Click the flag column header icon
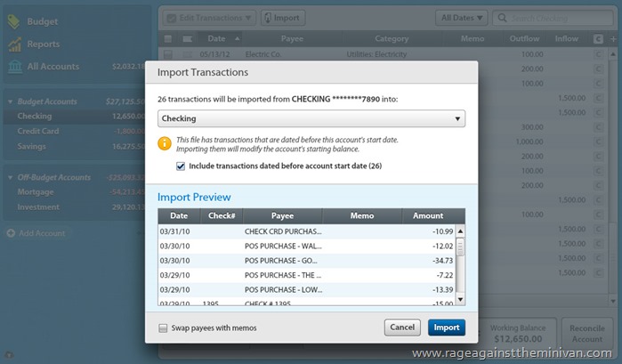This screenshot has height=364, width=622. [x=187, y=39]
